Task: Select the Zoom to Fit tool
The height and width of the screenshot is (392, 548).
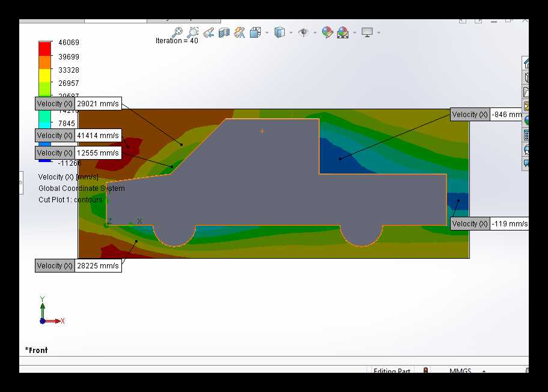Action: 177,32
